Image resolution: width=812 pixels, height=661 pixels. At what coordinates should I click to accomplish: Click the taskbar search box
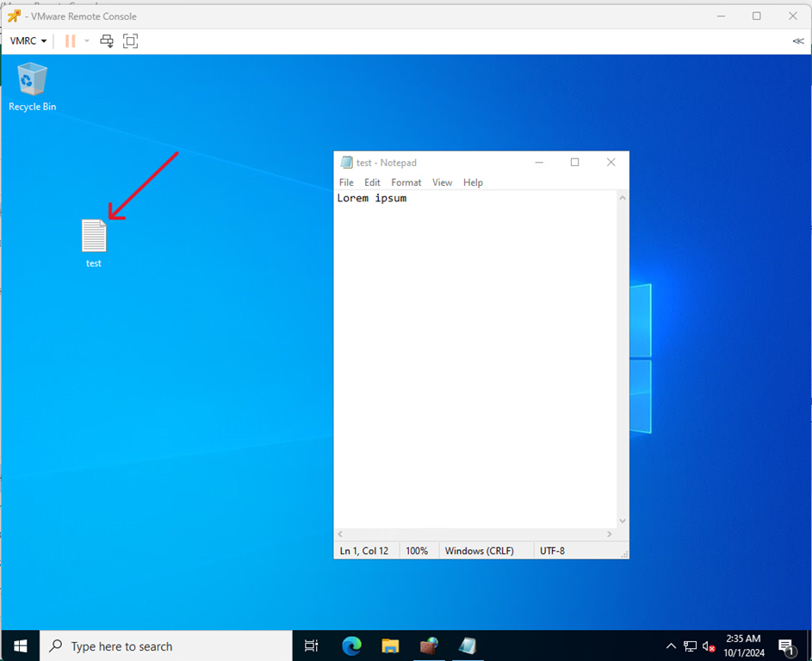[x=168, y=646]
